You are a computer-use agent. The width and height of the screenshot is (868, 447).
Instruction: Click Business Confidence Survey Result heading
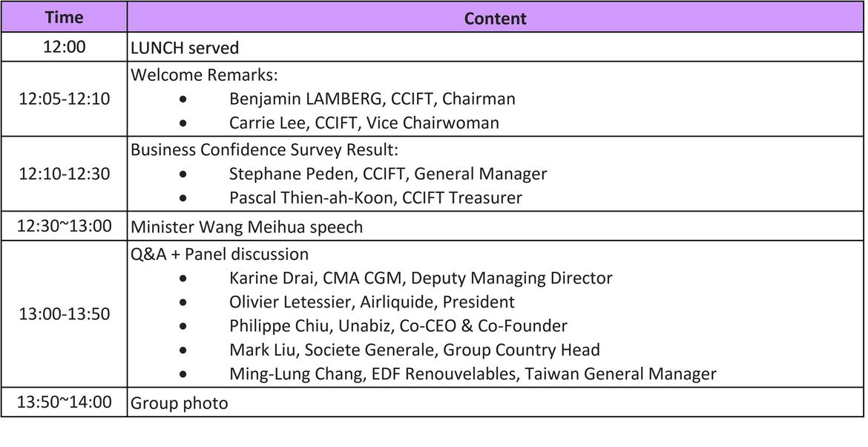tap(265, 149)
